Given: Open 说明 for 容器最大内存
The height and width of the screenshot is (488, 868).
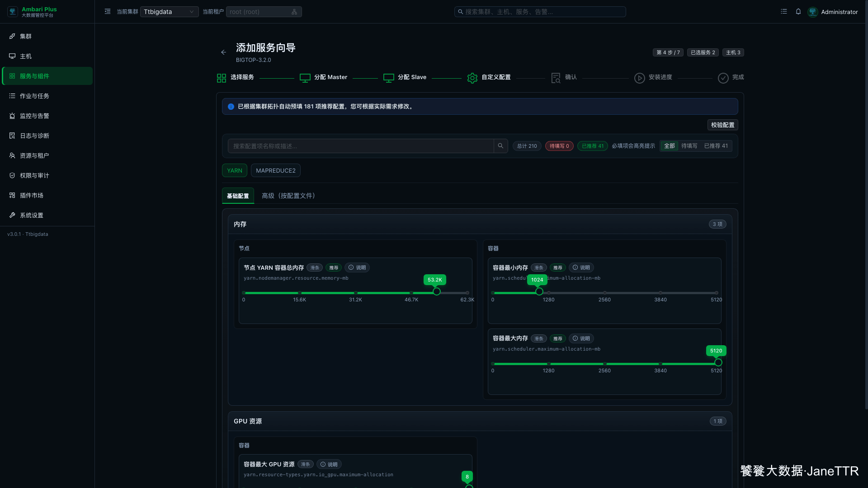Looking at the screenshot, I should pos(581,338).
